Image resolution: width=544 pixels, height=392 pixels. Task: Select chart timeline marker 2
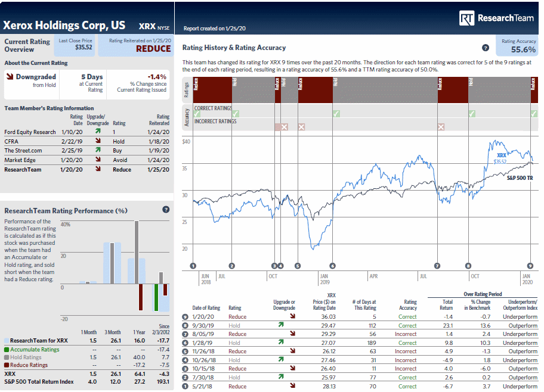232,266
